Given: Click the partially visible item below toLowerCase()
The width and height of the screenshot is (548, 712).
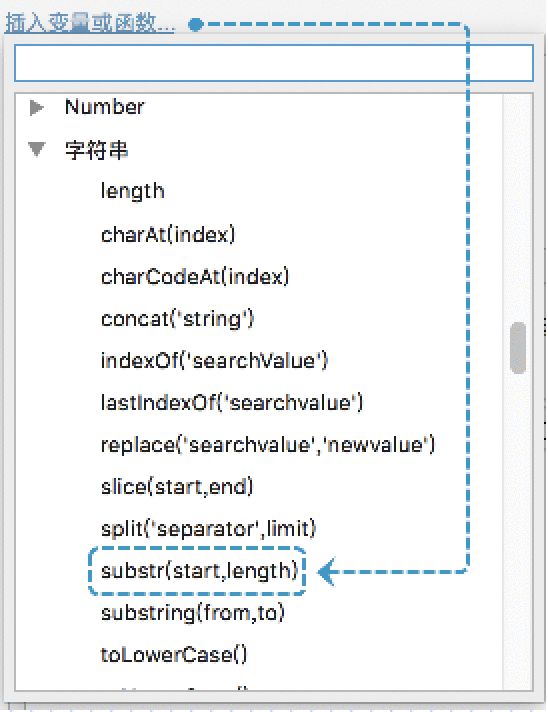Looking at the screenshot, I should [175, 687].
